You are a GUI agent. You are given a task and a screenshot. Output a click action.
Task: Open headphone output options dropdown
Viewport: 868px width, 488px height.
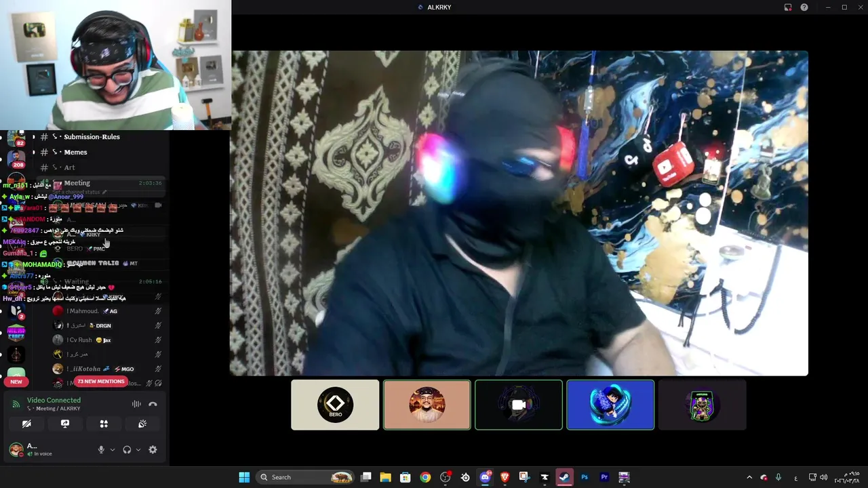click(x=138, y=449)
